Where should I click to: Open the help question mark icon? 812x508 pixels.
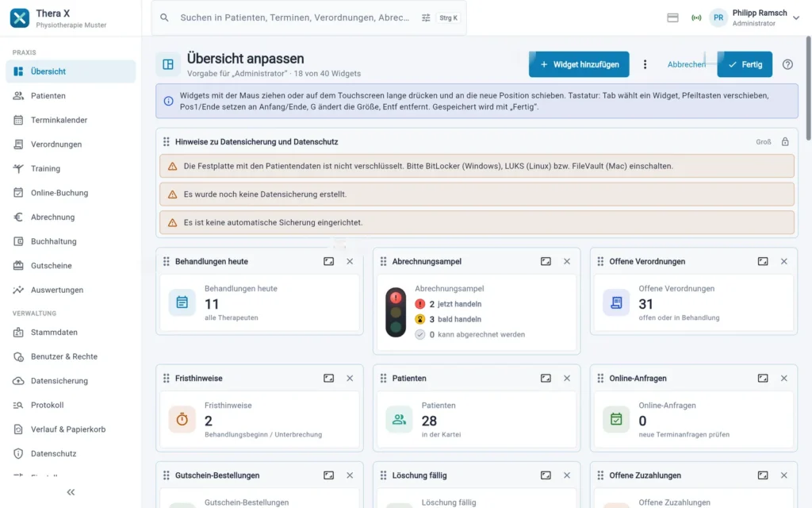point(787,64)
